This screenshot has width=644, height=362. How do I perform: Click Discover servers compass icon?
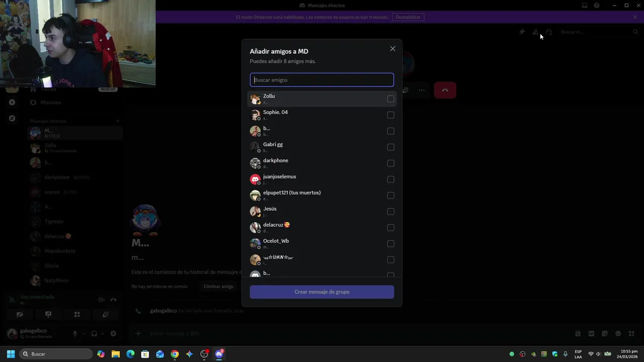click(12, 119)
